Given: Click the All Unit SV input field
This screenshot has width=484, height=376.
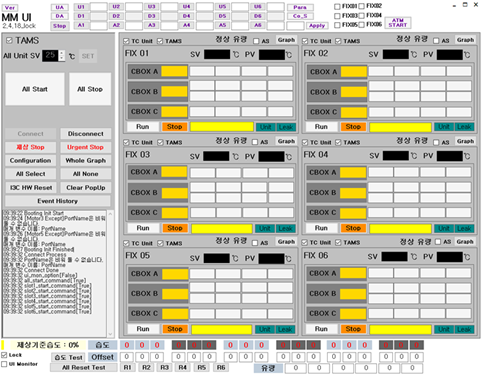Looking at the screenshot, I should pyautogui.click(x=50, y=56).
